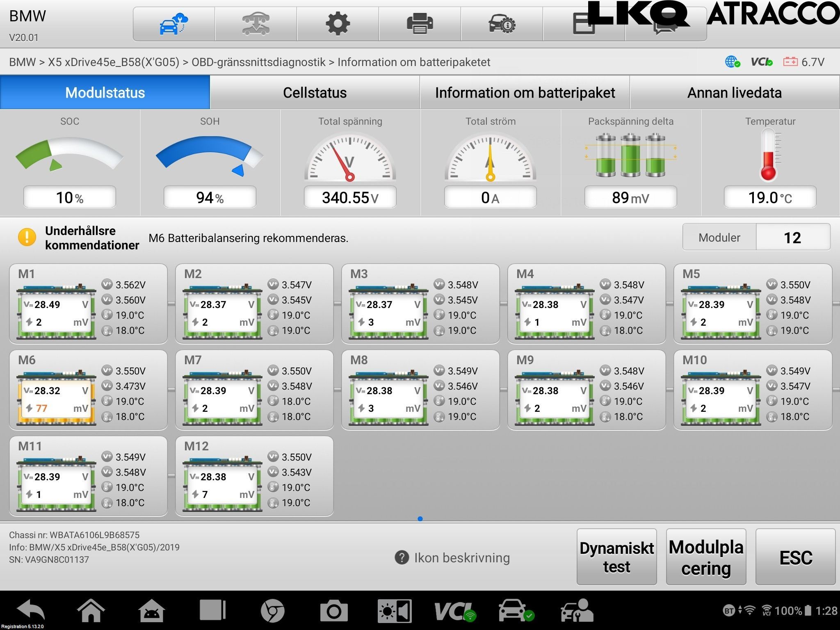The height and width of the screenshot is (630, 840).
Task: Launch the Chrome browser from the navigation bar
Action: pos(273,611)
